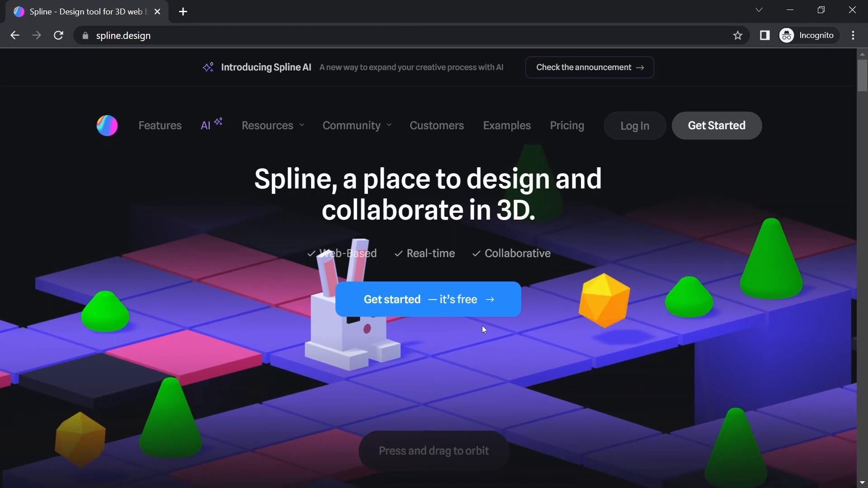Bookmark this page with star icon
Image resolution: width=868 pixels, height=488 pixels.
pyautogui.click(x=738, y=35)
